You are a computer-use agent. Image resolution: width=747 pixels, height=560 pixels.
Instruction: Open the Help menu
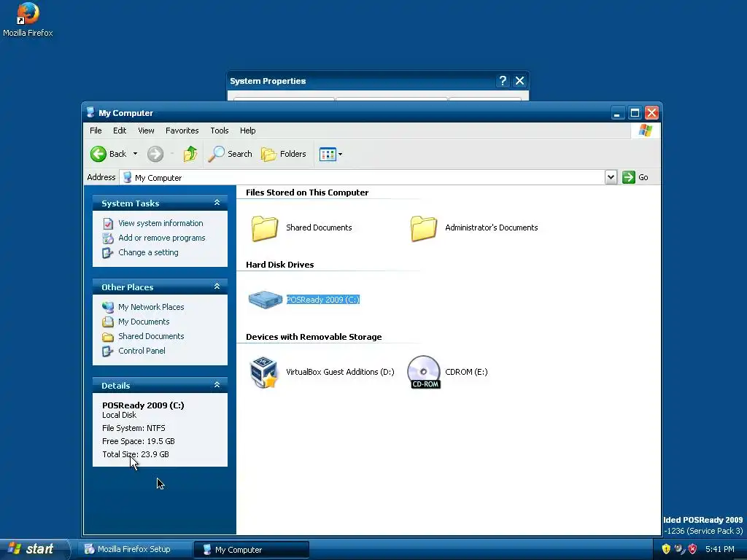248,131
